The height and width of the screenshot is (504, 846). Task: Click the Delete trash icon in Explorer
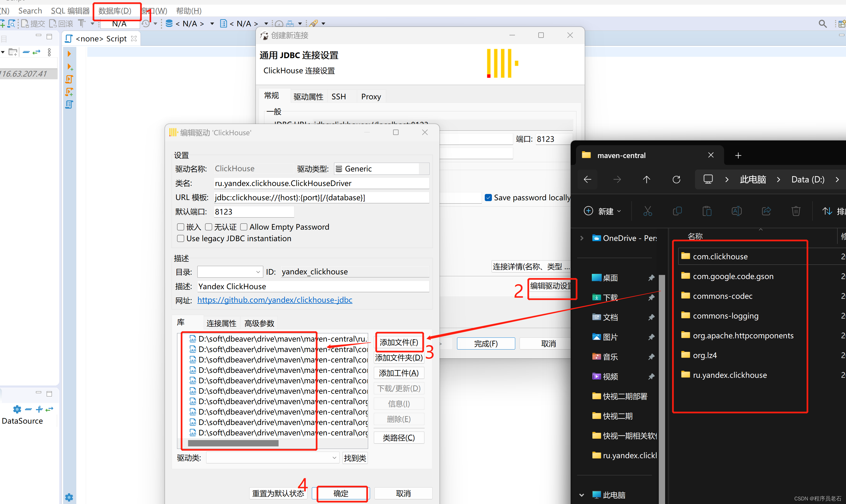click(796, 211)
